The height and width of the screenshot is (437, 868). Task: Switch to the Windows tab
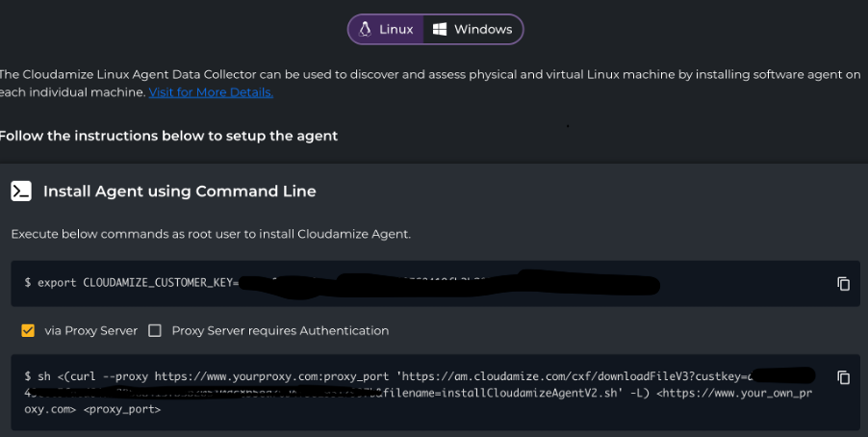pos(472,29)
